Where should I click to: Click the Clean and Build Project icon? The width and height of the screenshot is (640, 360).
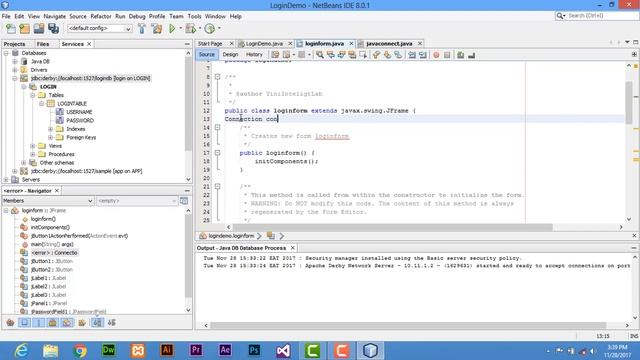coord(157,29)
